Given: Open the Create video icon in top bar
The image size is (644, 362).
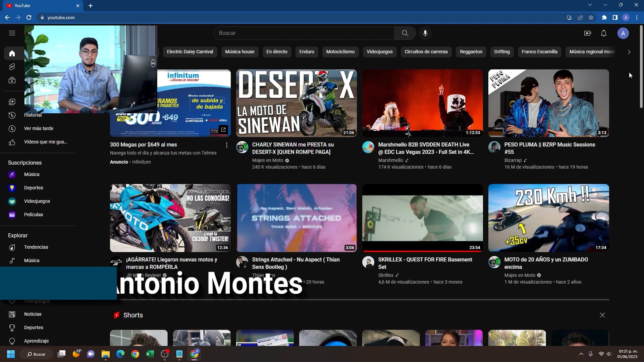Looking at the screenshot, I should 588,33.
